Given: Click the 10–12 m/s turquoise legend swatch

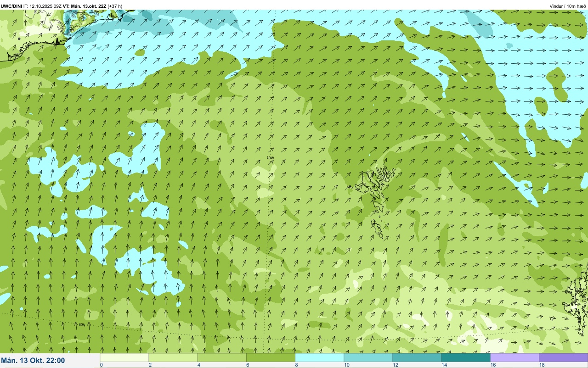Looking at the screenshot, I should pyautogui.click(x=368, y=357).
